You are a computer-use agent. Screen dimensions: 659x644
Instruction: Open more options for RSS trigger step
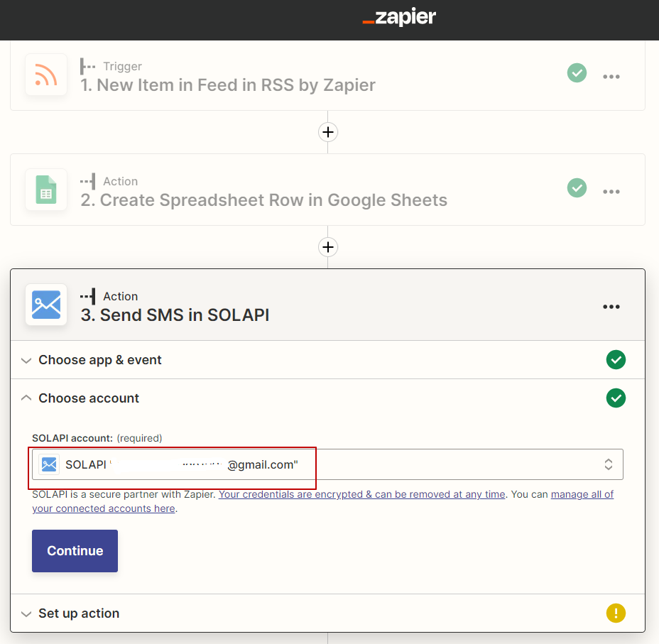pos(611,77)
